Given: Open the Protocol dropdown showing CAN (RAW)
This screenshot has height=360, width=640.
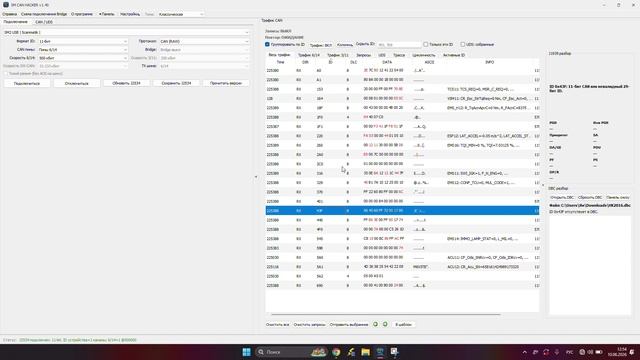Looking at the screenshot, I should [204, 41].
